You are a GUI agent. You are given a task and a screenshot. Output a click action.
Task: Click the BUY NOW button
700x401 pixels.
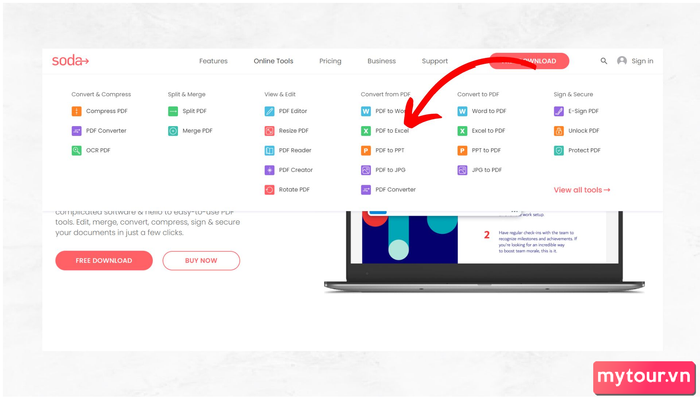(201, 260)
